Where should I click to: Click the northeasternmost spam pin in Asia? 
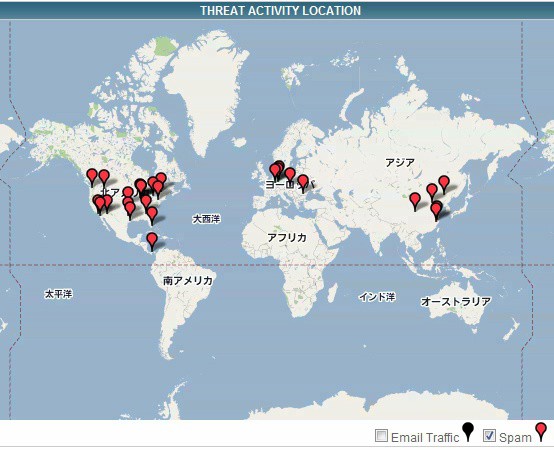pos(444,184)
